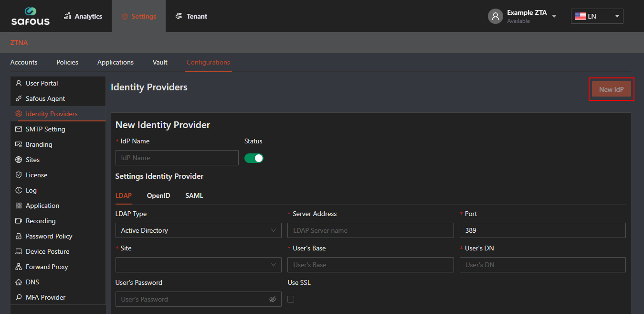Click the MFA Provider key icon
This screenshot has height=314, width=644.
tap(19, 297)
